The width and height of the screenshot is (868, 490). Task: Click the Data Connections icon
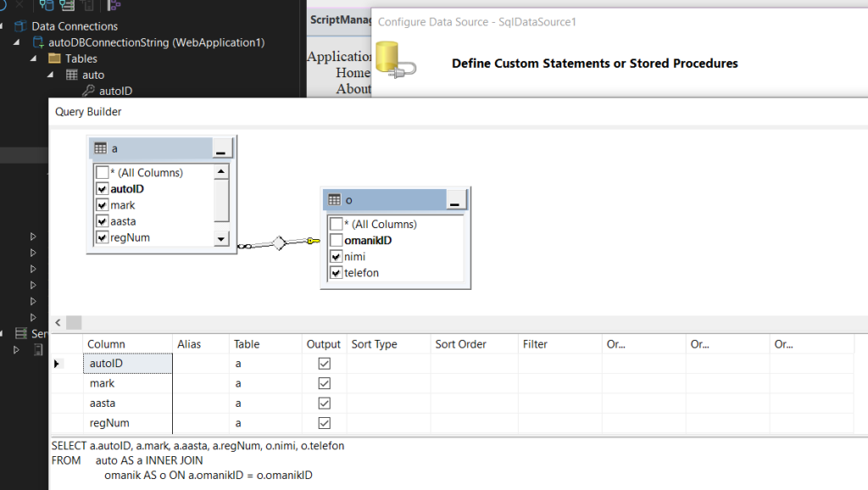click(20, 26)
